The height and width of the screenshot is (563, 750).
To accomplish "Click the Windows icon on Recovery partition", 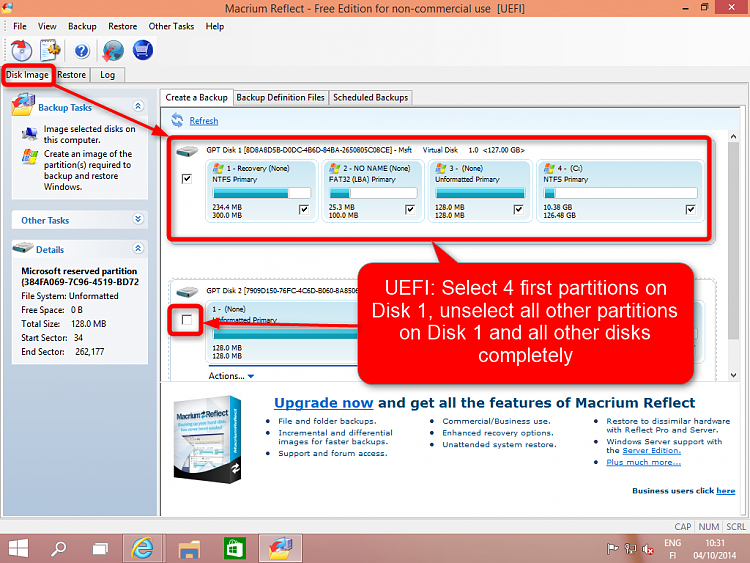I will point(218,168).
